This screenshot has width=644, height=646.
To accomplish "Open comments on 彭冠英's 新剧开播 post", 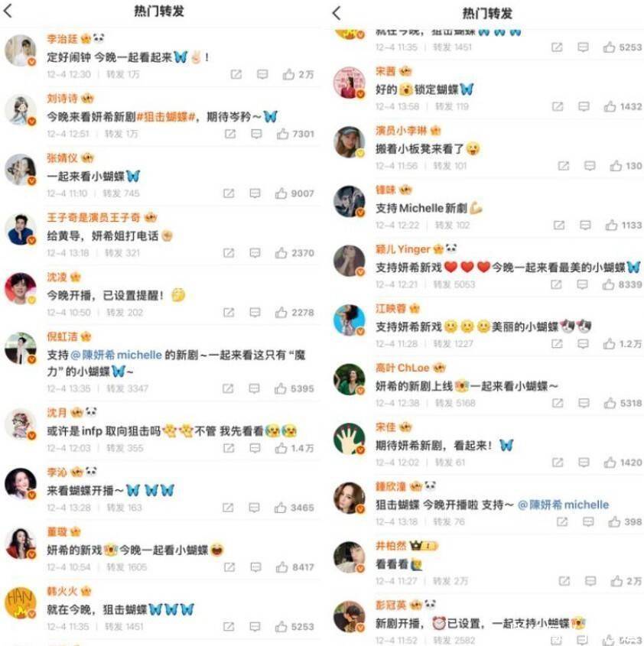I will coord(582,640).
